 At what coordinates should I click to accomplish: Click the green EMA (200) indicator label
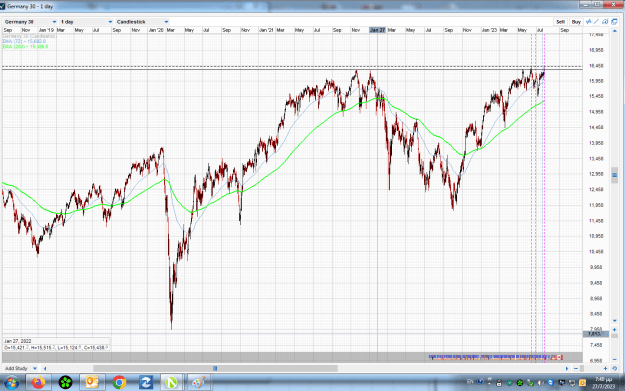tap(25, 47)
